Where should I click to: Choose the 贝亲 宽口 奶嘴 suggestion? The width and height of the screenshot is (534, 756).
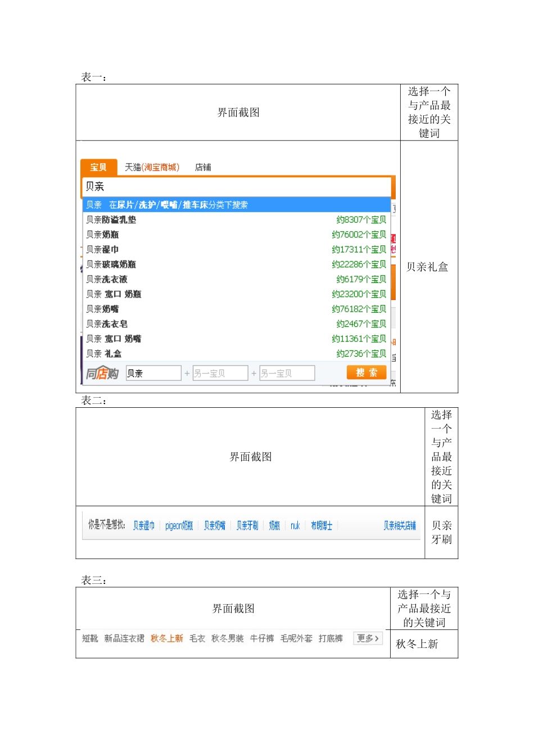click(x=236, y=339)
